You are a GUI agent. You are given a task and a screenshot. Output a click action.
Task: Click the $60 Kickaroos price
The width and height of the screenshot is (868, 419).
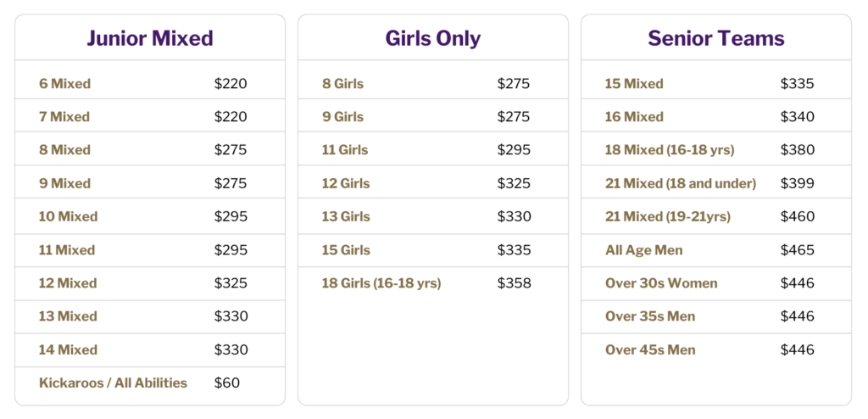point(226,383)
